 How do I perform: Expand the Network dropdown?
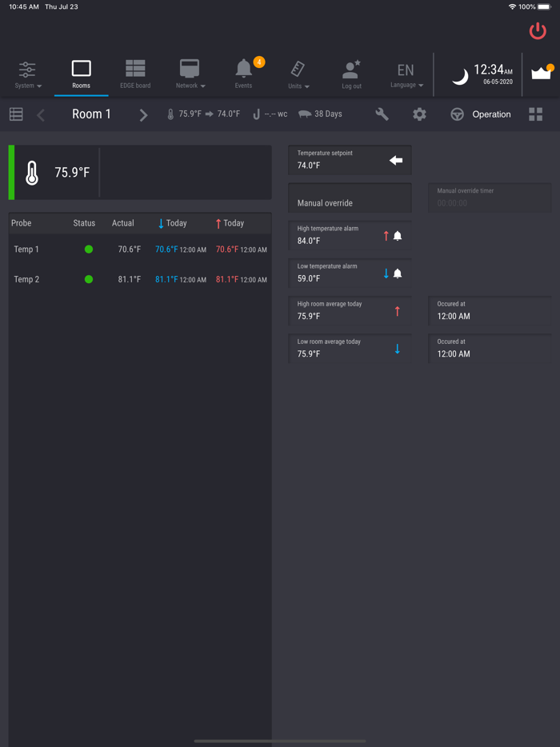pos(190,75)
